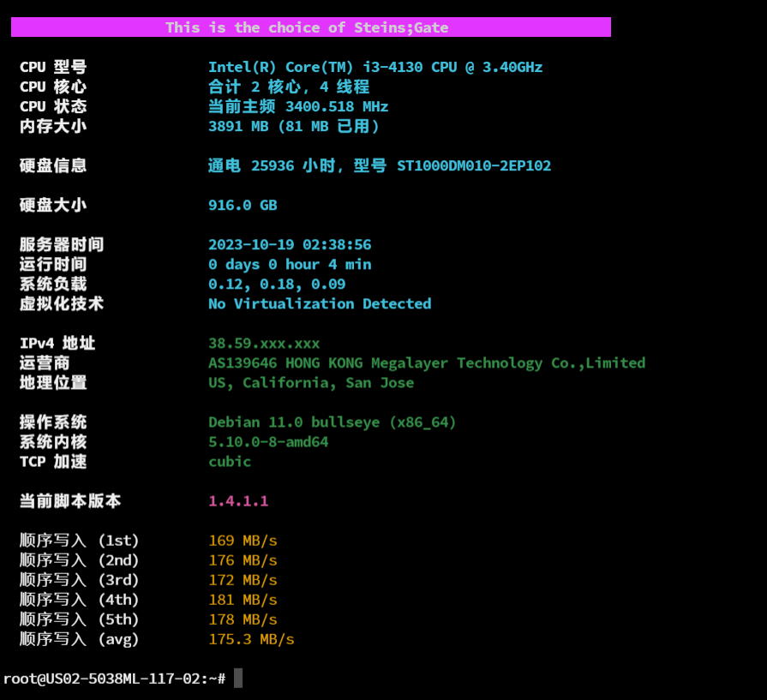
Task: Click the IPv4 address 38.59.xxx.xxx
Action: pyautogui.click(x=264, y=343)
